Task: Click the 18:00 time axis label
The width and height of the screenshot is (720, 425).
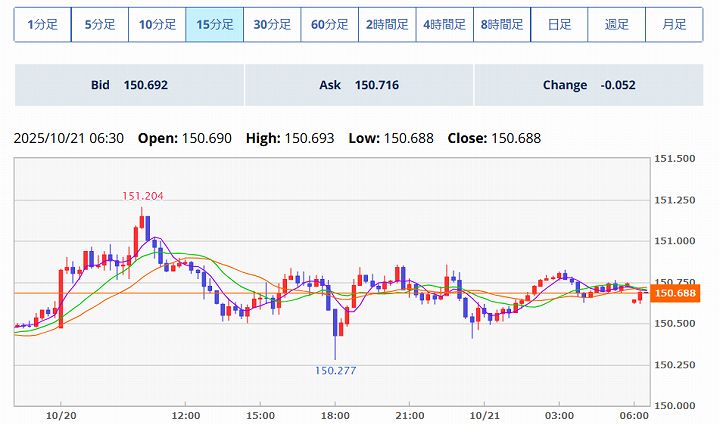Action: pyautogui.click(x=335, y=414)
